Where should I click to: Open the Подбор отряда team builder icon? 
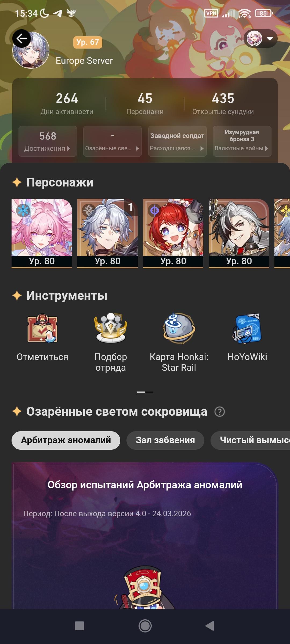coord(111,328)
